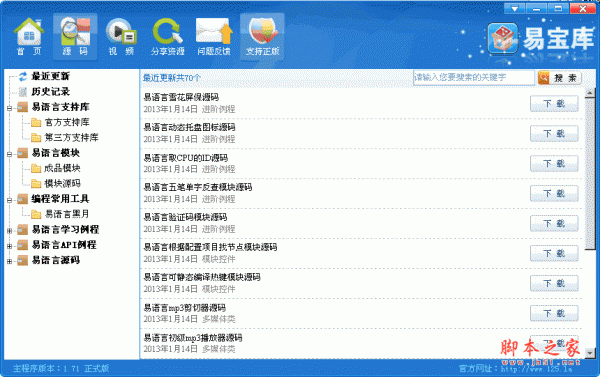Select the 易语言模块 category
This screenshot has height=377, width=600.
click(55, 153)
